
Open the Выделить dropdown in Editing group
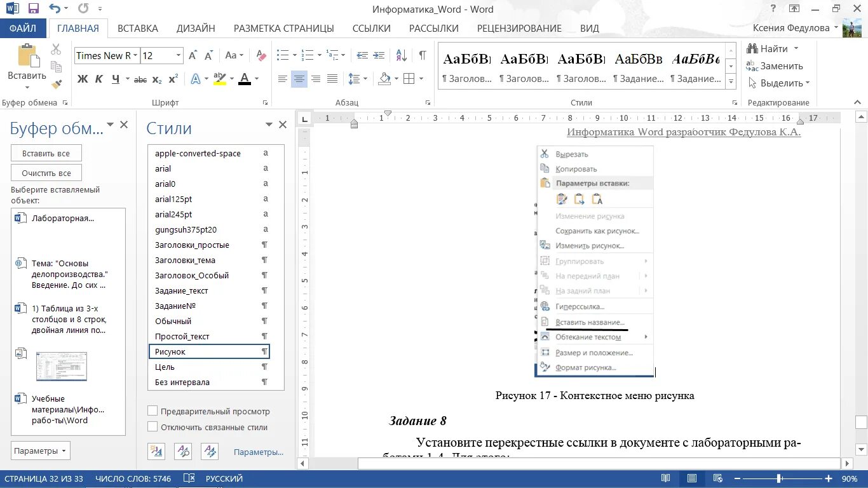779,83
